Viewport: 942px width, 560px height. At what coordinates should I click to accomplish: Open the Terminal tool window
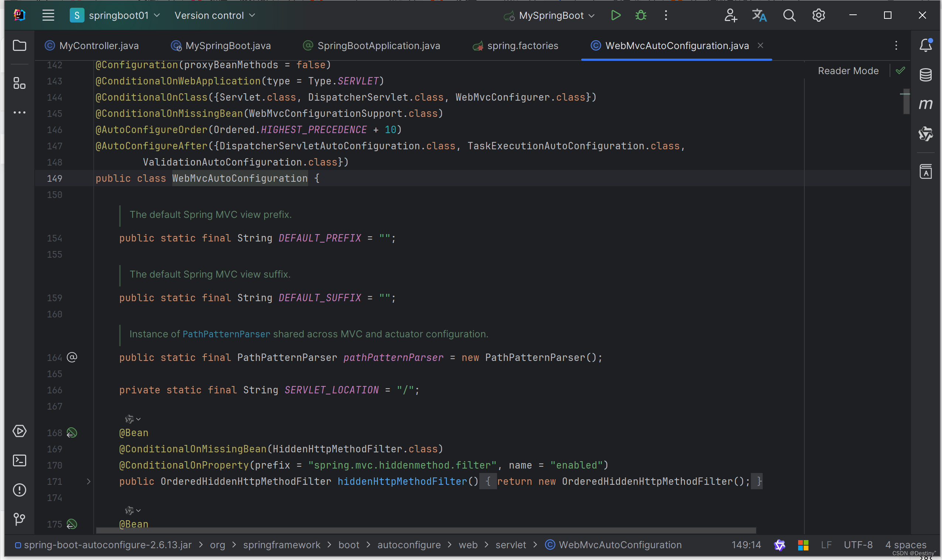pyautogui.click(x=19, y=460)
